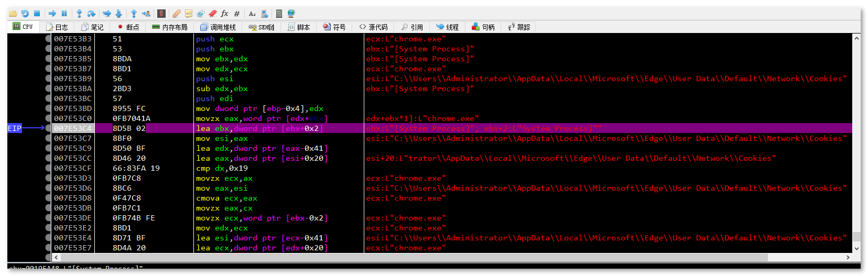Open the Scylla plugin icon

click(x=161, y=14)
